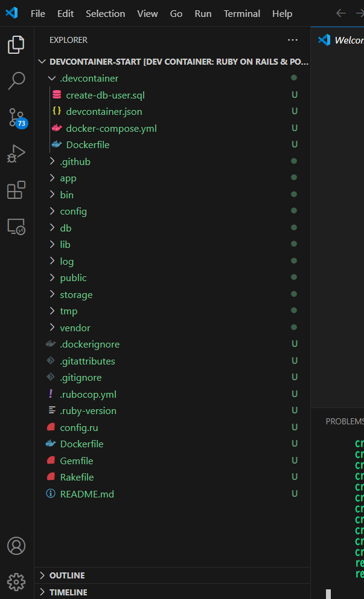The height and width of the screenshot is (599, 364).
Task: Click the EXPLORER panel title
Action: 68,40
